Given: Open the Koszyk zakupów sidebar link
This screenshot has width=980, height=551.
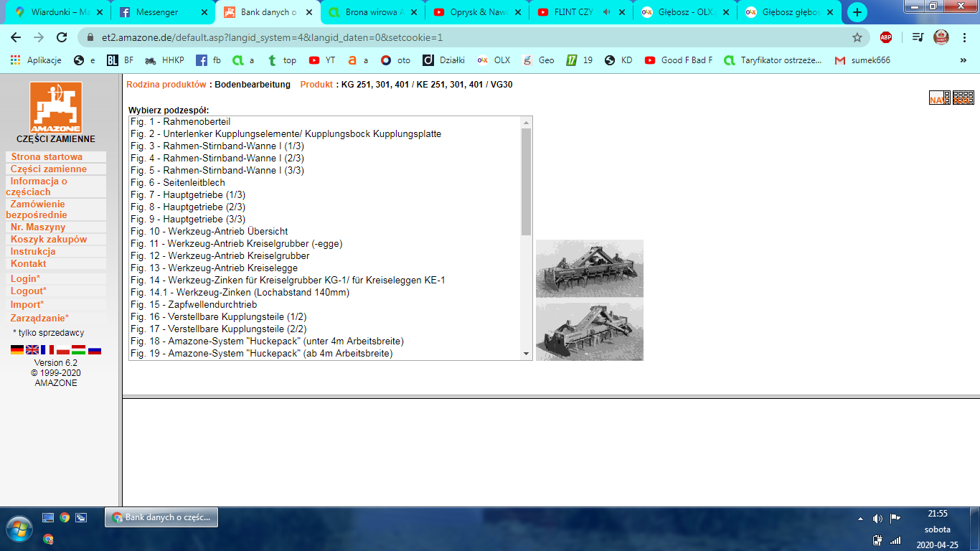Looking at the screenshot, I should (x=49, y=240).
